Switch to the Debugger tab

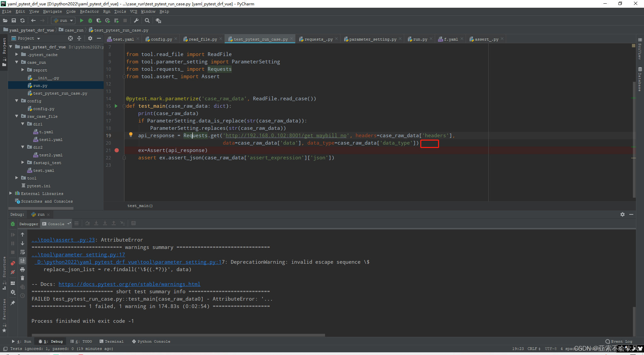coord(29,224)
